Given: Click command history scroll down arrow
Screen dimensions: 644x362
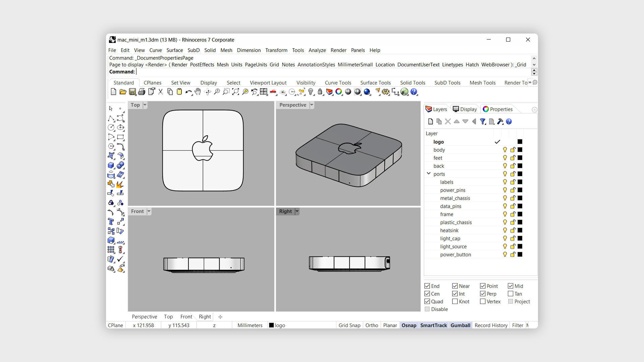Looking at the screenshot, I should [x=534, y=65].
